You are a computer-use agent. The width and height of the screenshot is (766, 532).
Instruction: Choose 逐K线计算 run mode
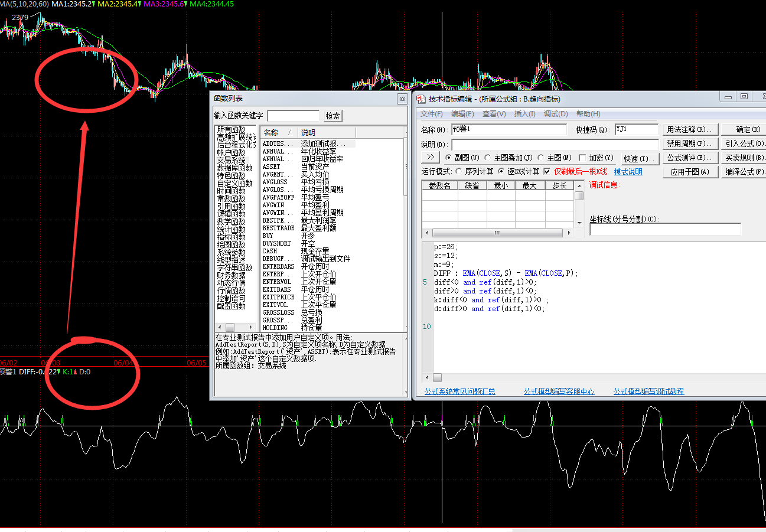[502, 171]
